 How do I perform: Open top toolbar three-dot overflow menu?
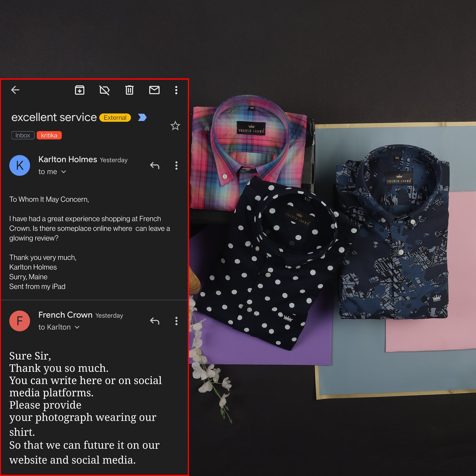(x=176, y=90)
